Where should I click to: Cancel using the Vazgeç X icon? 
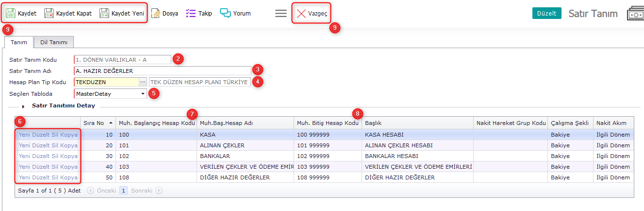[x=301, y=14]
